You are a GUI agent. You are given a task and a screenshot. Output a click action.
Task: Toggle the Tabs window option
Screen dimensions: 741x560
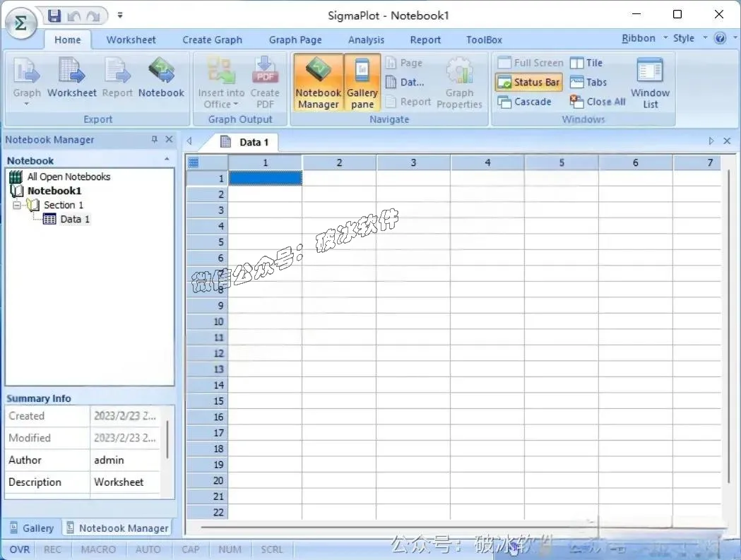(x=588, y=82)
